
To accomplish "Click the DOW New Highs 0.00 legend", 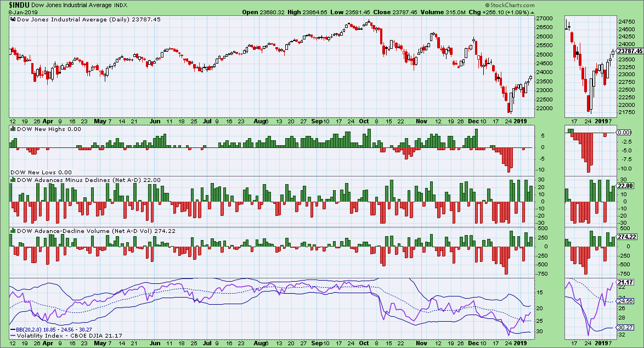I will coord(49,129).
